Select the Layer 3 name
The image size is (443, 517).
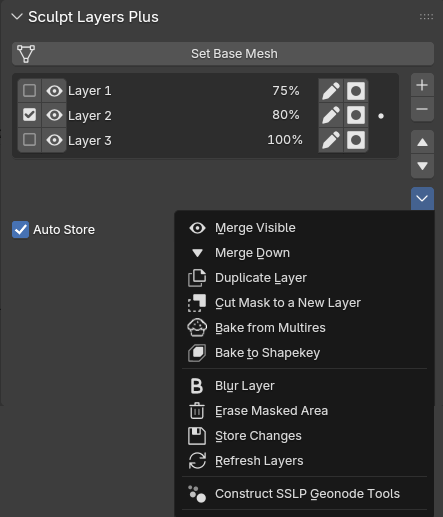click(90, 140)
